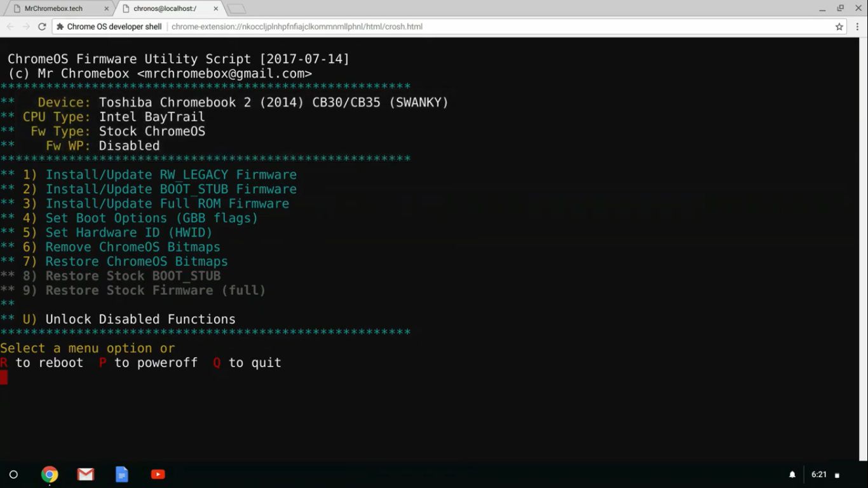Click greyed Restore Stock BOOT_STUB line

tap(133, 276)
